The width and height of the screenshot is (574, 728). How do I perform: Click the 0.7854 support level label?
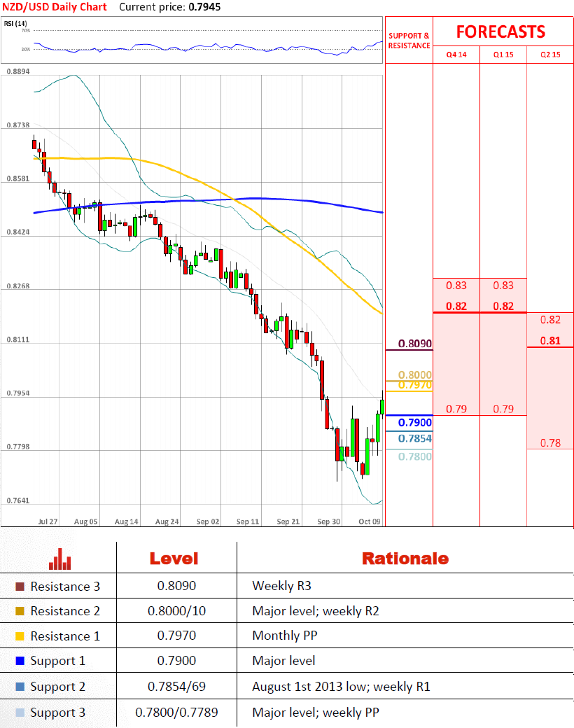point(414,438)
